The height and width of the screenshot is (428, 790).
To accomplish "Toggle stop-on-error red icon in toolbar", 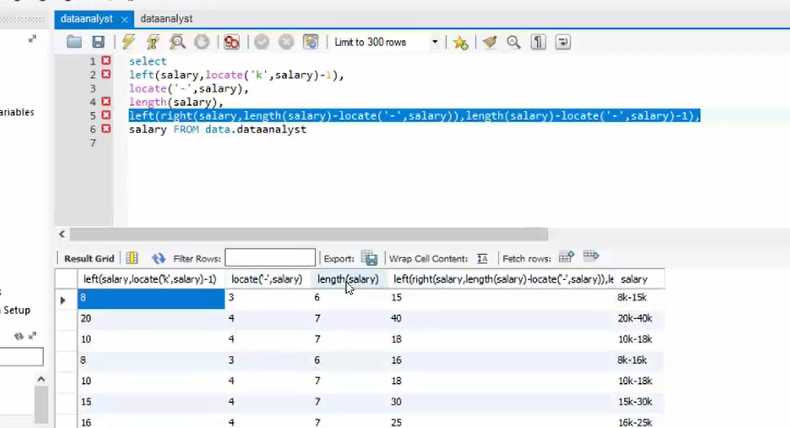I will (232, 42).
